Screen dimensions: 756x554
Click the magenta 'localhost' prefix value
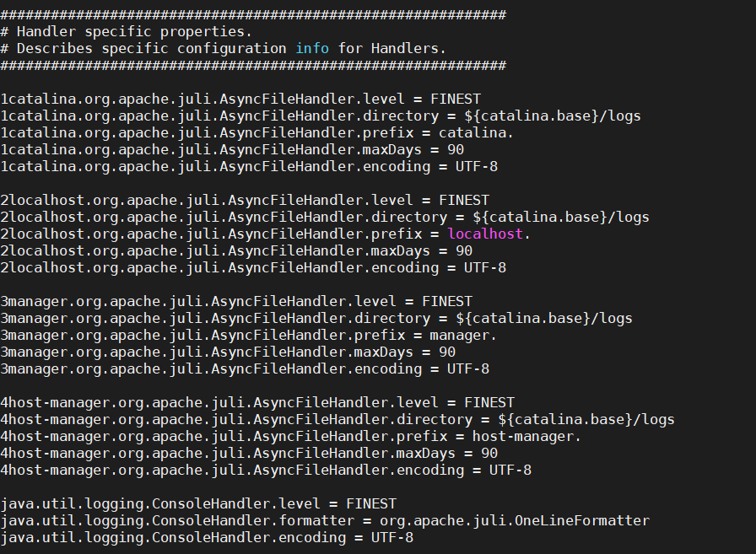tap(485, 234)
